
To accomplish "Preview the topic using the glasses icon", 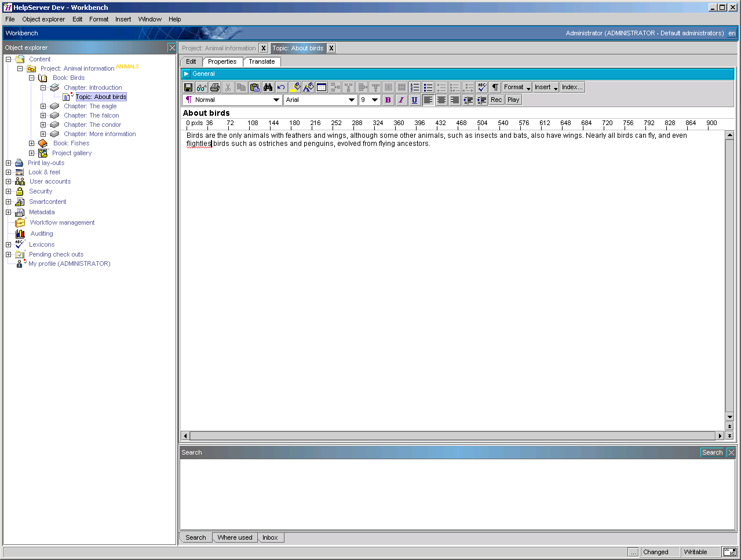I will pos(202,87).
